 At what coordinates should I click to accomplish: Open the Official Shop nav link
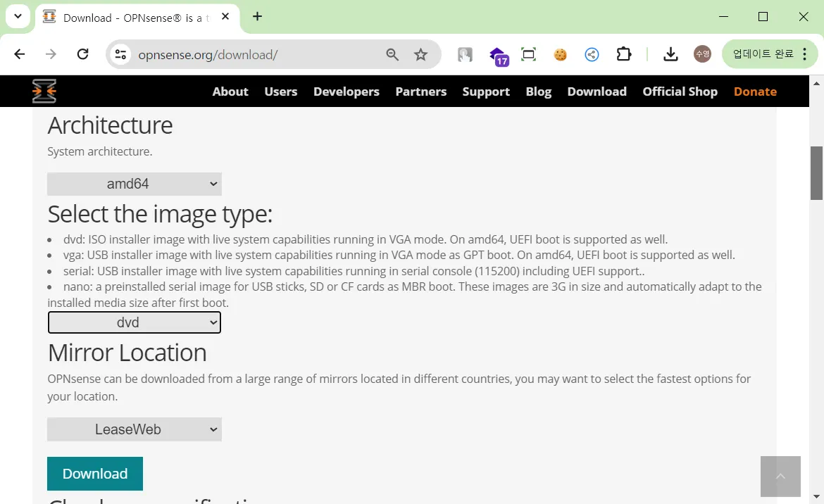point(680,92)
